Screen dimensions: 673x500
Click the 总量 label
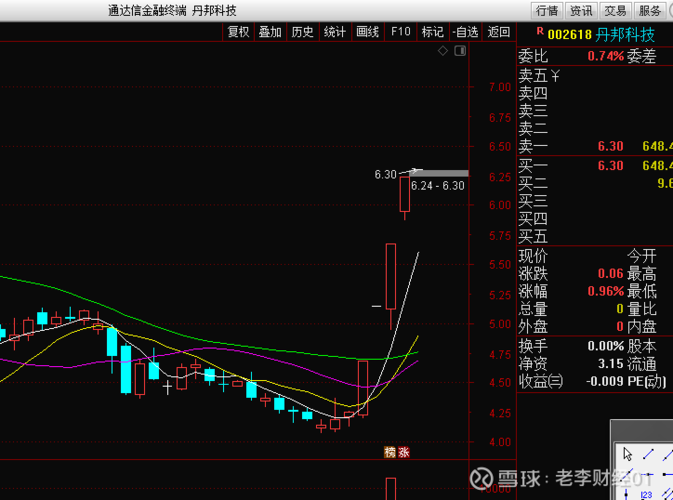coord(533,309)
